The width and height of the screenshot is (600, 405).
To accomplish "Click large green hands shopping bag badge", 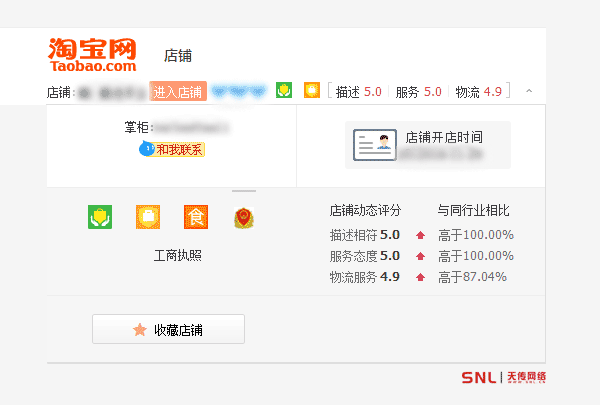I will [100, 217].
